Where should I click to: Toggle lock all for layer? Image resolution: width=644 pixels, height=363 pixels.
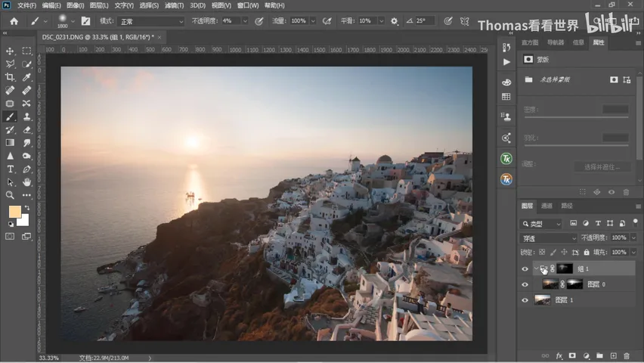tap(587, 252)
